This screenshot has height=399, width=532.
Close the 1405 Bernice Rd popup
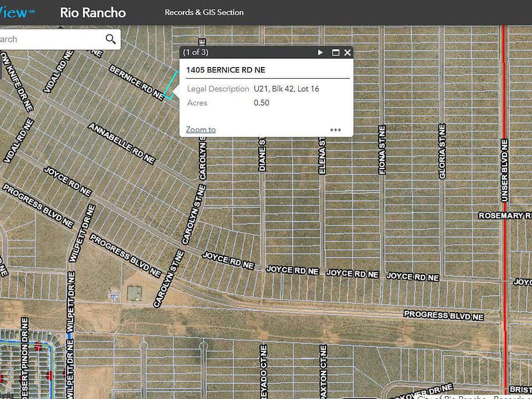tap(347, 53)
